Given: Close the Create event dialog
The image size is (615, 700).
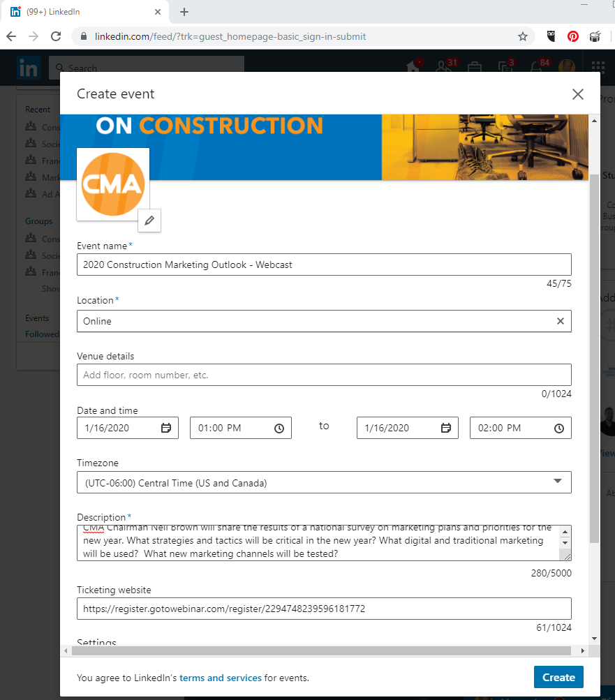Looking at the screenshot, I should 577,94.
